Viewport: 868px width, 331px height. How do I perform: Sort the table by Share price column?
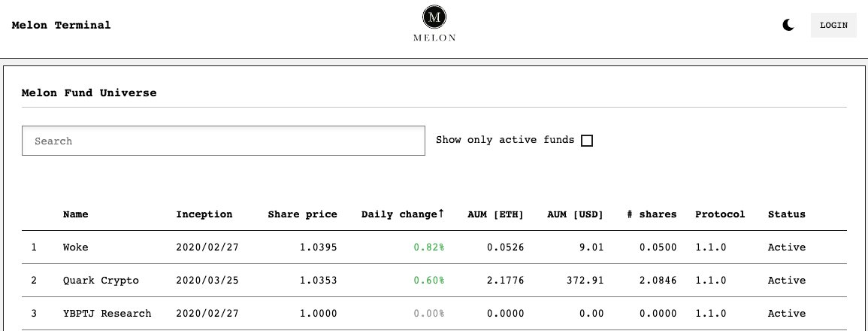[x=302, y=214]
